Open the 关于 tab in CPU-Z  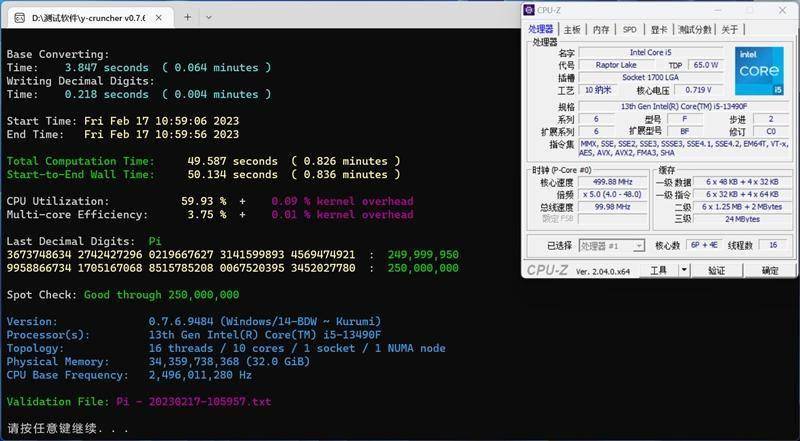(x=730, y=30)
